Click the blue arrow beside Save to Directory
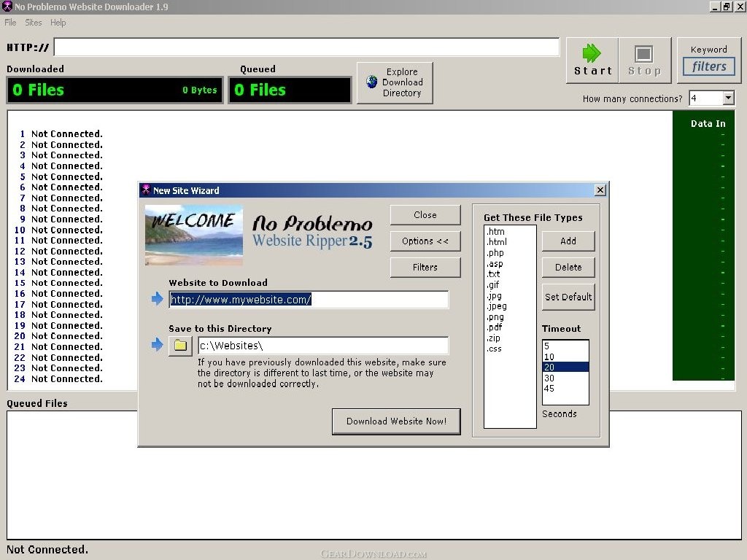Viewport: 747px width, 560px height. pyautogui.click(x=158, y=344)
